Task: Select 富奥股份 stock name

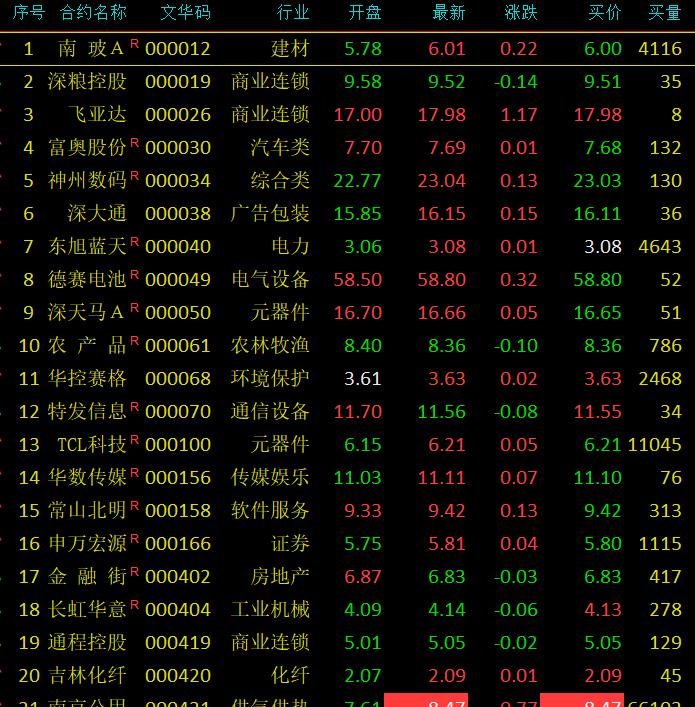Action: [x=87, y=147]
